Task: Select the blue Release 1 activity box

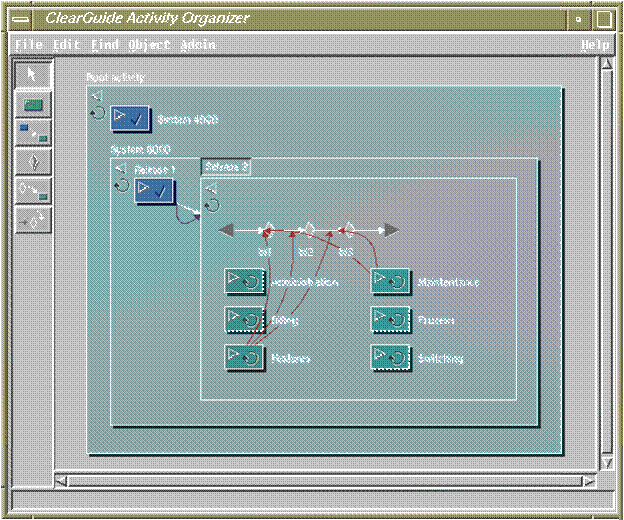Action: [154, 191]
